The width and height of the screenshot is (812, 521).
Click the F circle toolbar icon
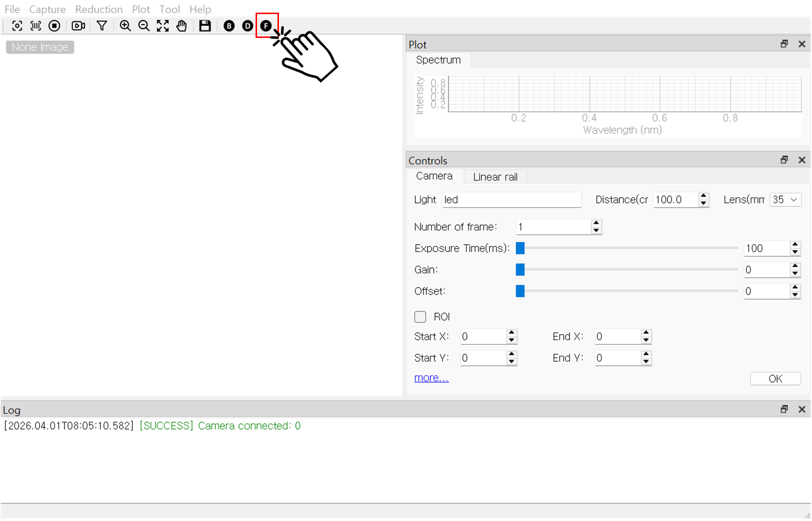tap(266, 26)
